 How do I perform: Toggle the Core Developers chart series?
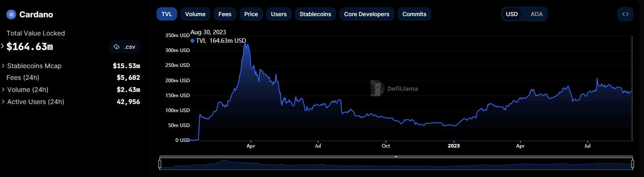(366, 14)
